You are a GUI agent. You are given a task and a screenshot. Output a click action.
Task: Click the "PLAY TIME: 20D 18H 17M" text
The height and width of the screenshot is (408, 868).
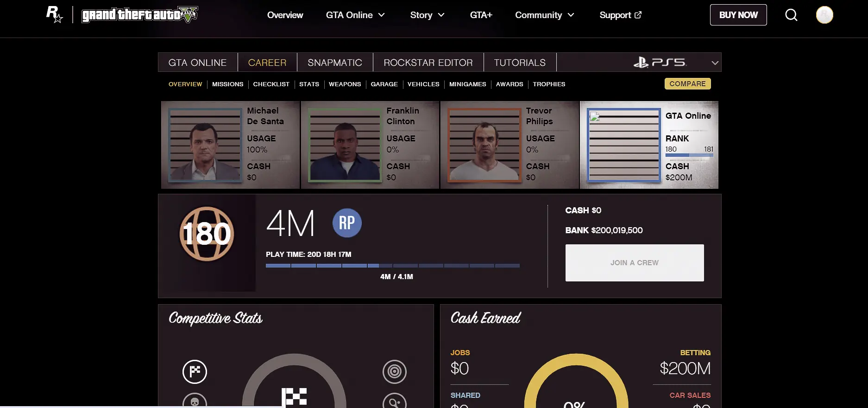(308, 254)
